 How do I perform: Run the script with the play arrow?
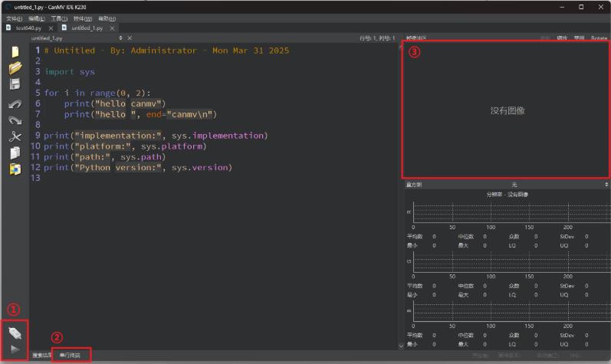[x=15, y=349]
